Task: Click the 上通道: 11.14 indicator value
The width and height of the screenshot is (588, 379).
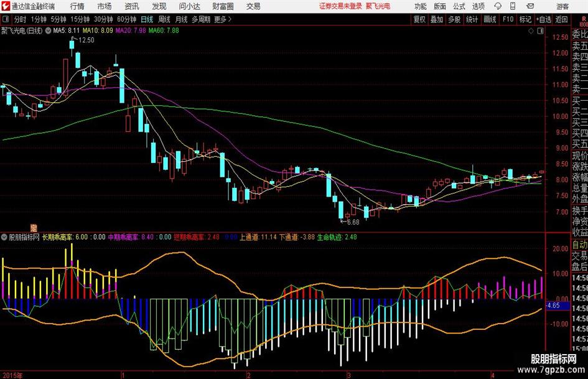Action: (258, 237)
